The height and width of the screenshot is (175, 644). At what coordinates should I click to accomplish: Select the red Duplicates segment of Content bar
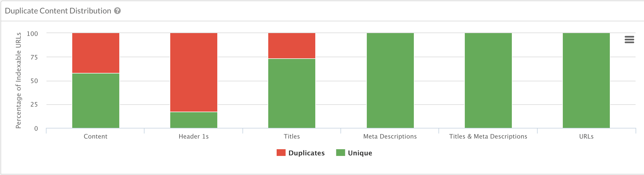(96, 53)
